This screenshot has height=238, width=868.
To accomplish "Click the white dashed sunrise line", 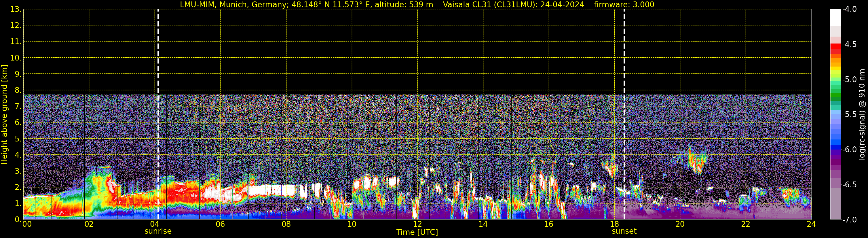I will point(158,114).
